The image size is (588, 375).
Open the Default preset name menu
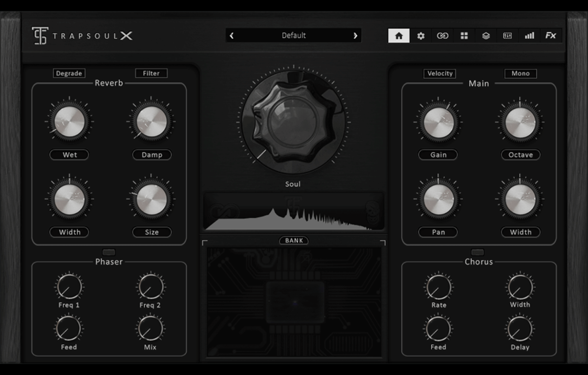point(294,35)
